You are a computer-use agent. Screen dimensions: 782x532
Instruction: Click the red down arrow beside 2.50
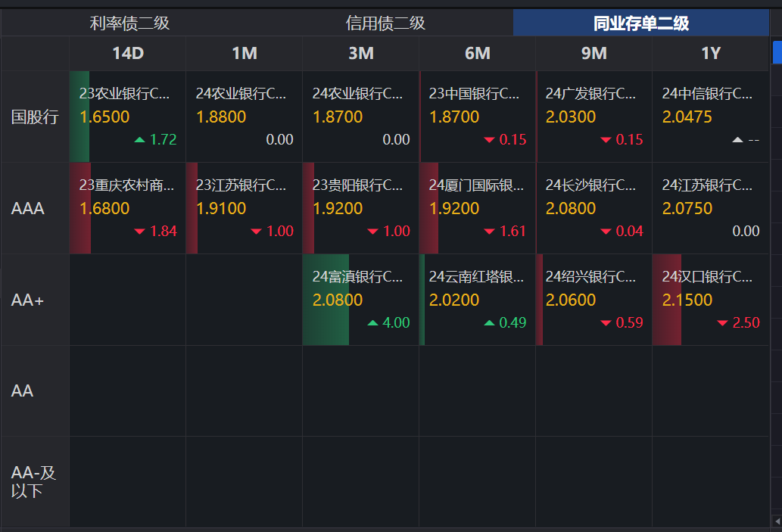722,323
